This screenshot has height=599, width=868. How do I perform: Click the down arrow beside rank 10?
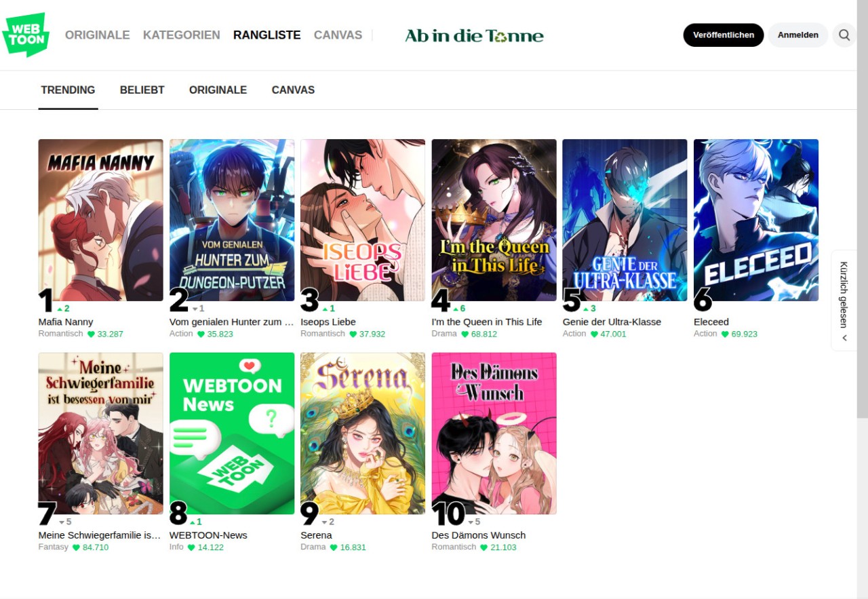click(470, 522)
